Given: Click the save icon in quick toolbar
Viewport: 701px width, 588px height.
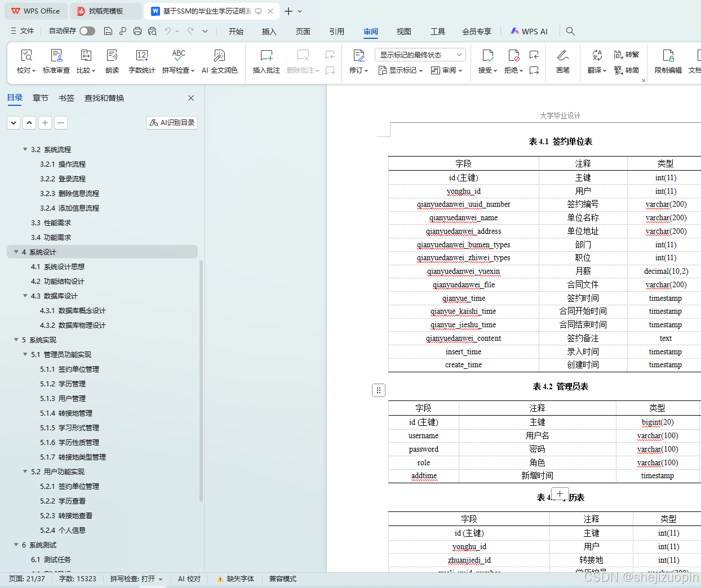Looking at the screenshot, I should [108, 31].
